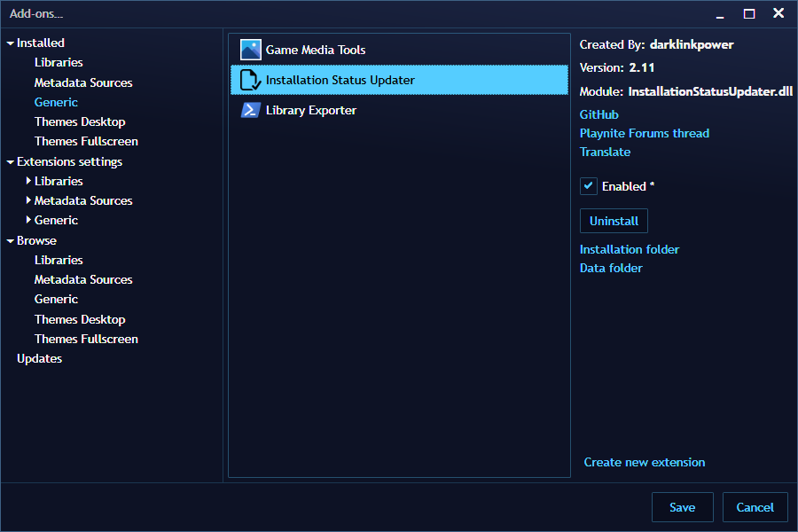The image size is (798, 532).
Task: Open Generic under Browse
Action: (x=56, y=299)
